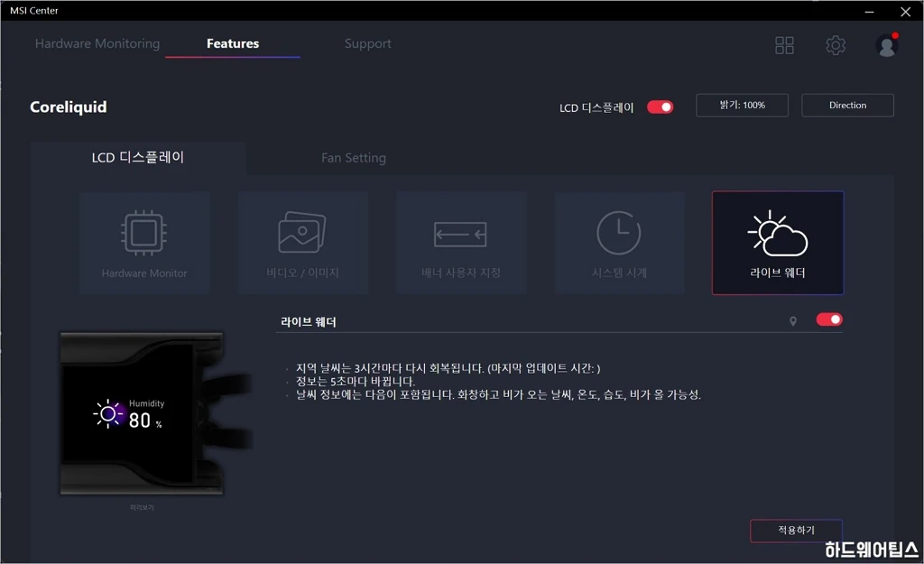Viewport: 924px width, 564px height.
Task: Select the 라이브 웨더 weather tile
Action: (x=778, y=242)
